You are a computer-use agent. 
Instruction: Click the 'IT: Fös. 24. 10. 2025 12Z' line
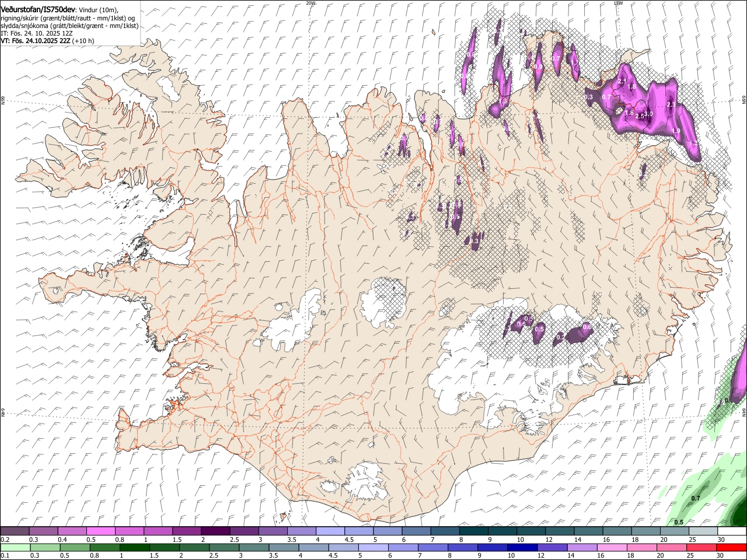point(36,33)
